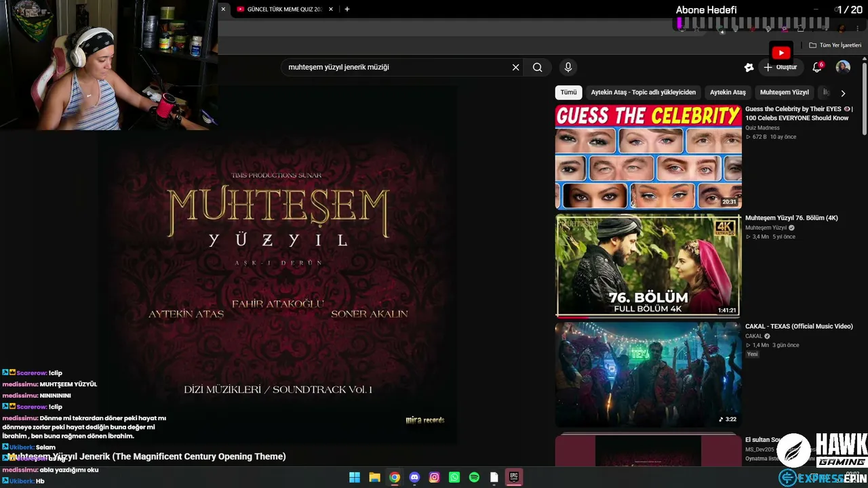Open the CAKAL - TEXAS video thumbnail
868x488 pixels.
pos(648,374)
